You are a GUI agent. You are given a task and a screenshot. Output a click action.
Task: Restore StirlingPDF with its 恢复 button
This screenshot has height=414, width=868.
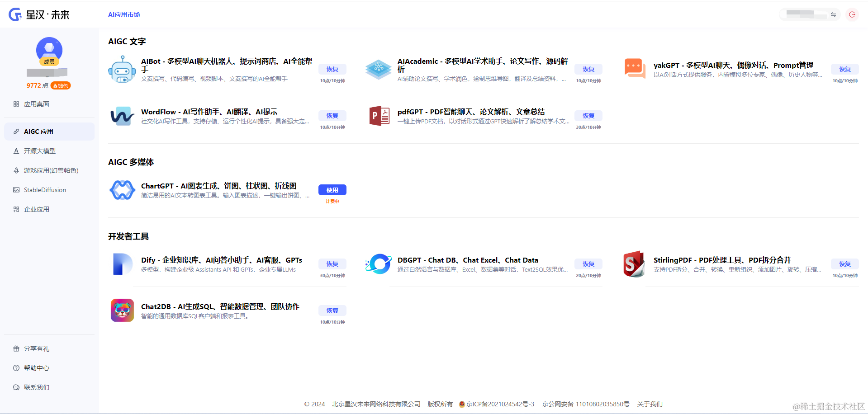[x=845, y=264]
